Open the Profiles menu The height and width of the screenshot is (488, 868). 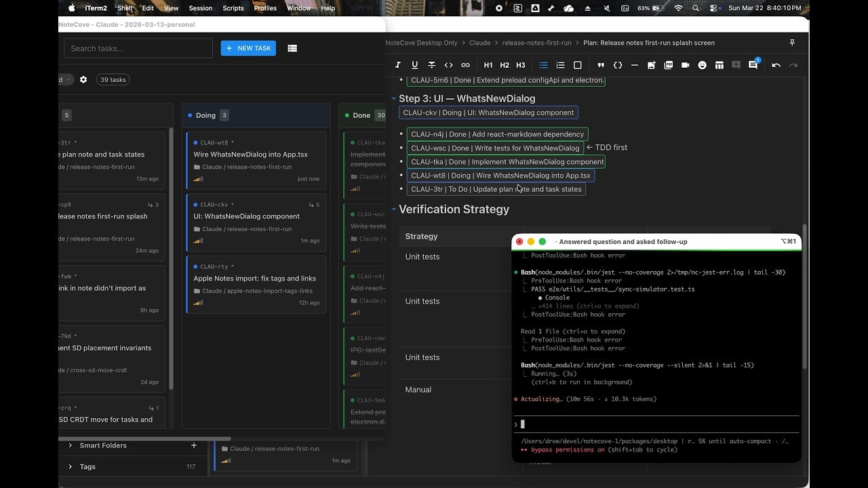pyautogui.click(x=265, y=8)
